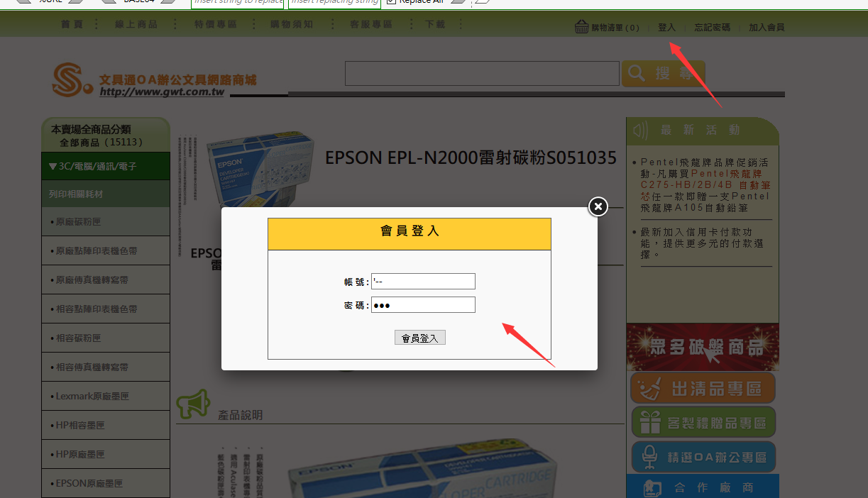Open the 特價專區 menu item
The image size is (868, 498).
(x=215, y=24)
